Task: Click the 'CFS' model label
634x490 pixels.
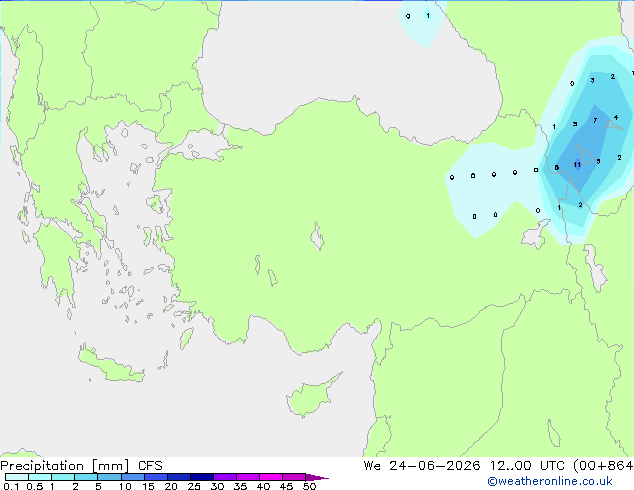Action: click(x=150, y=466)
